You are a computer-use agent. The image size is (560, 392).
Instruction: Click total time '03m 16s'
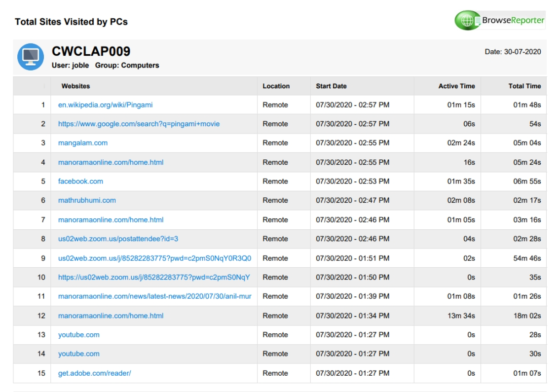point(527,220)
